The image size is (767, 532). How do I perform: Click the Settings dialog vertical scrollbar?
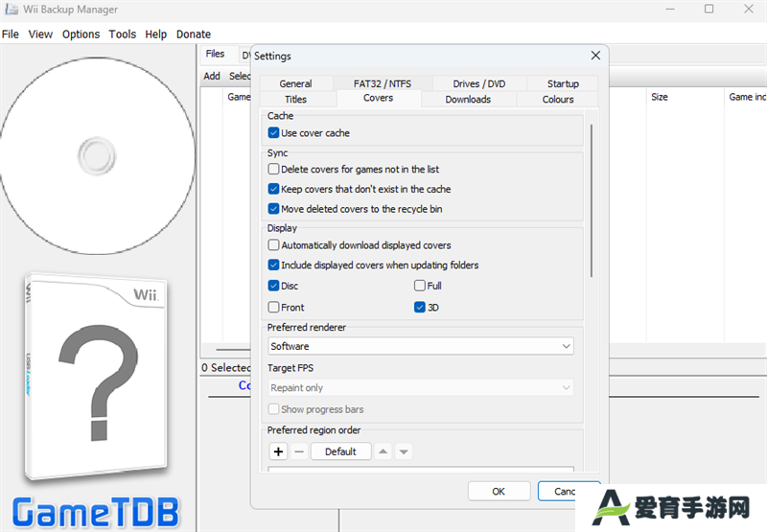pos(592,200)
